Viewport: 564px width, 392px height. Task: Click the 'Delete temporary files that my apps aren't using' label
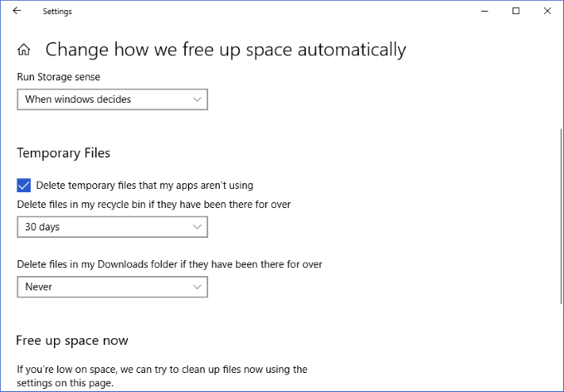[144, 185]
